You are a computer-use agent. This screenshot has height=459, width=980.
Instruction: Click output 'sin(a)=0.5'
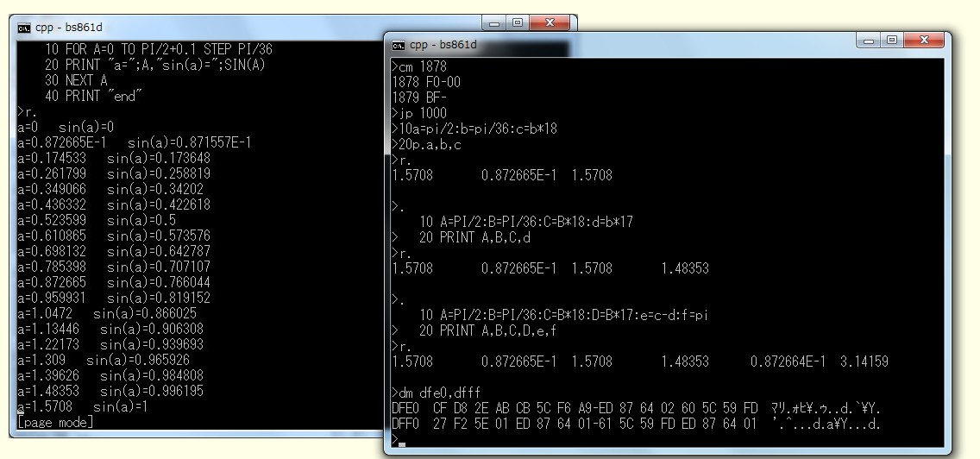141,220
